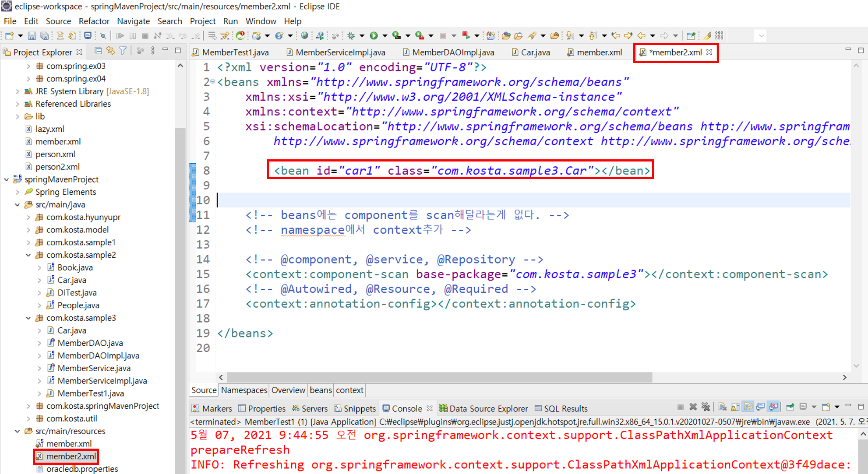Close the member2.xml editor tab
The height and width of the screenshot is (474, 868).
click(709, 52)
